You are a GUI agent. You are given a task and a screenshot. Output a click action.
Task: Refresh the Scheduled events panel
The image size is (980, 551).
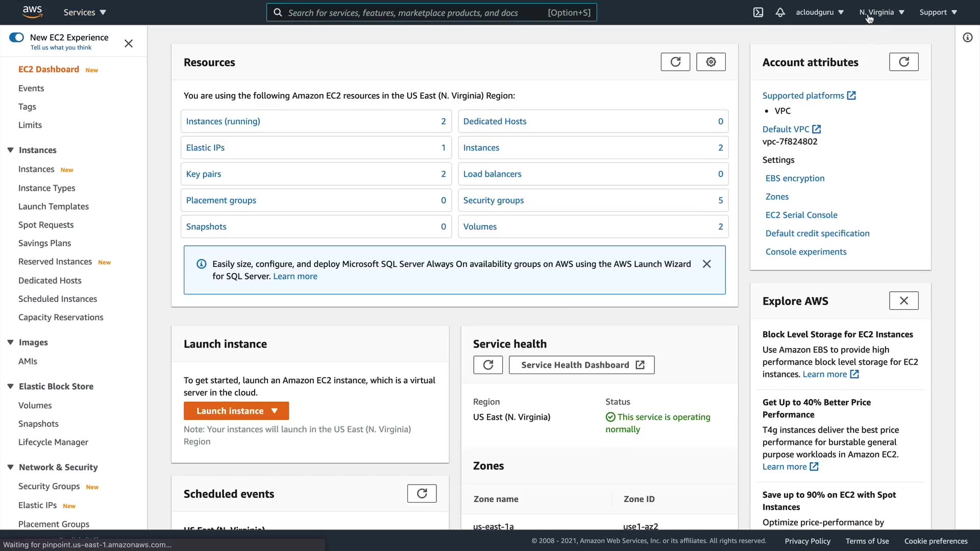[x=422, y=493]
